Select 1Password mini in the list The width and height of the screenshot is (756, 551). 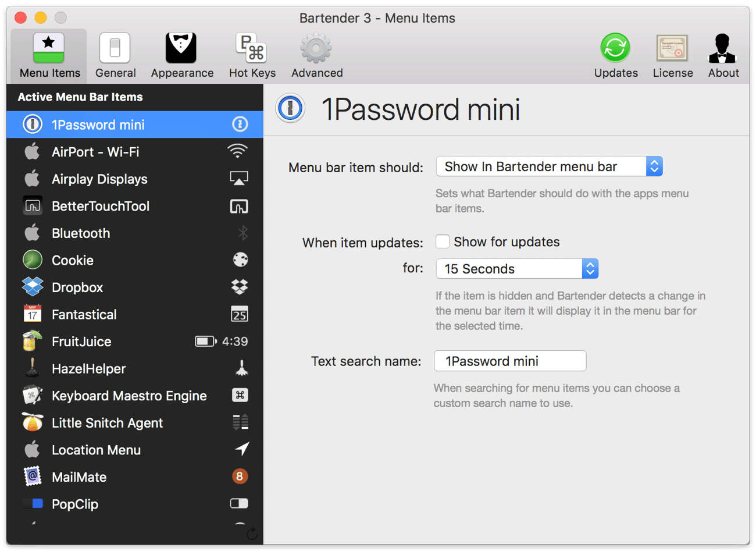tap(135, 125)
